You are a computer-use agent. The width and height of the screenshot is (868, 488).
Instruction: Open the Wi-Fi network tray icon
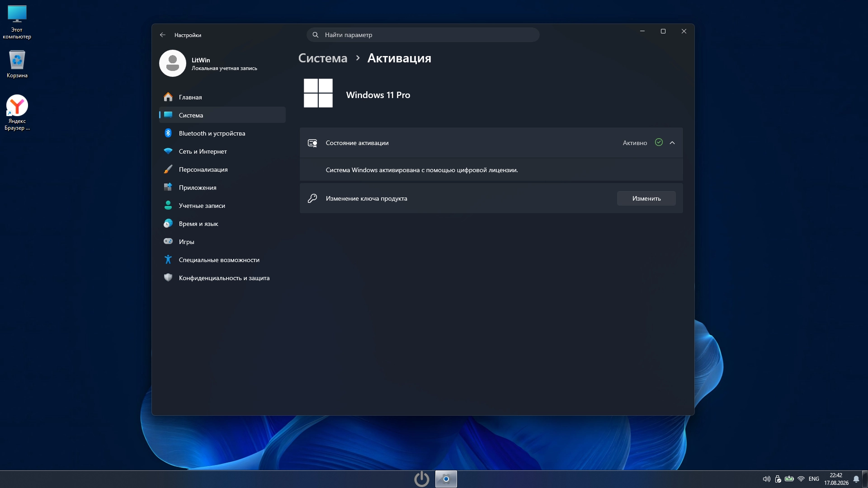(801, 479)
